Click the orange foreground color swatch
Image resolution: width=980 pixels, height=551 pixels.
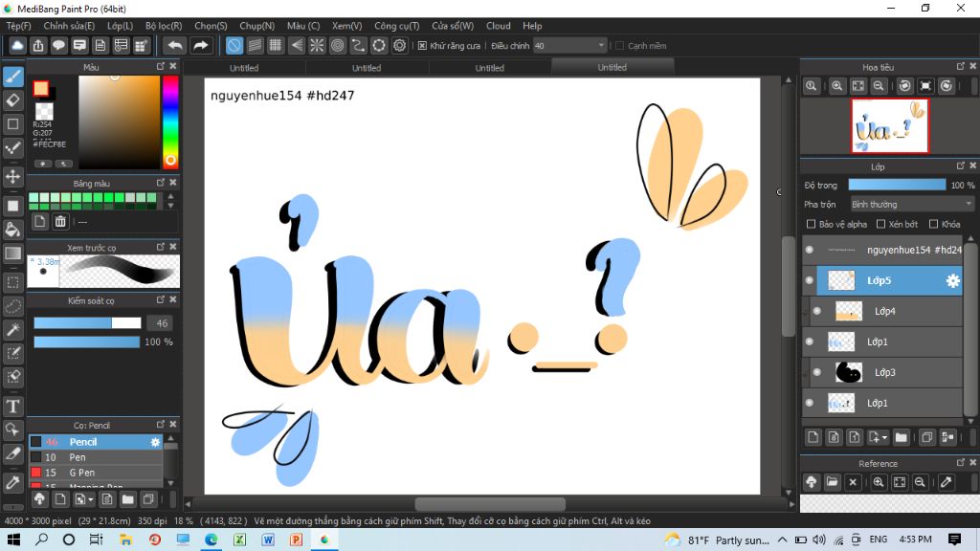(x=41, y=89)
